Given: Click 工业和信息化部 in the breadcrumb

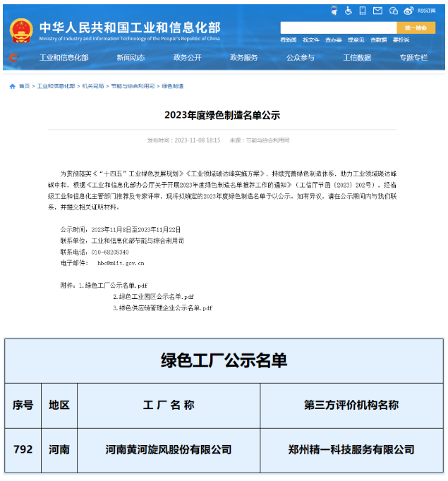Looking at the screenshot, I should [56, 86].
